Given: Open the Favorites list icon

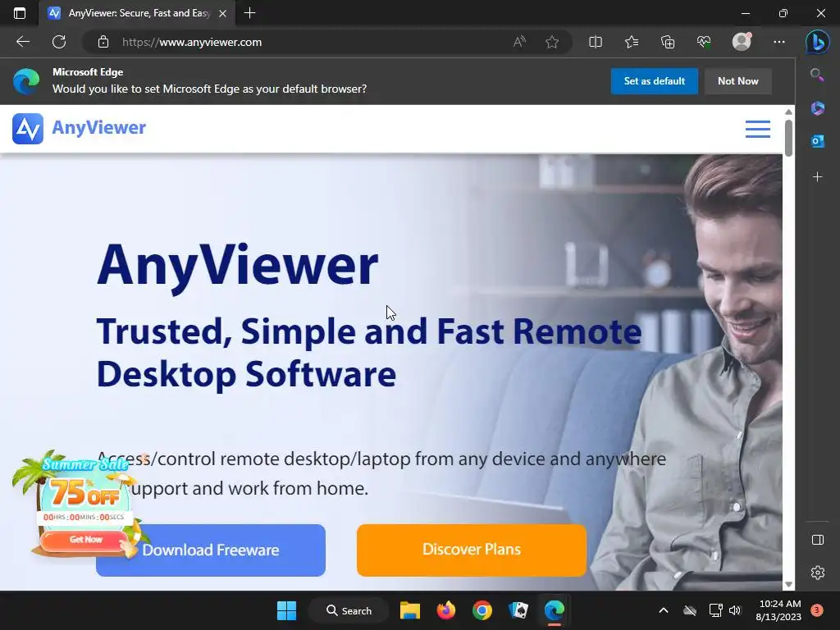Looking at the screenshot, I should pos(632,42).
